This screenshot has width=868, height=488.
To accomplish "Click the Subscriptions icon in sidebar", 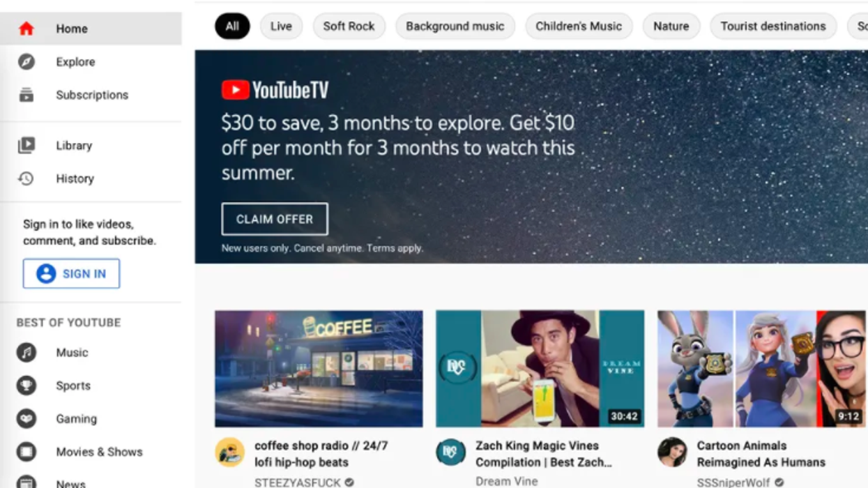I will [26, 95].
